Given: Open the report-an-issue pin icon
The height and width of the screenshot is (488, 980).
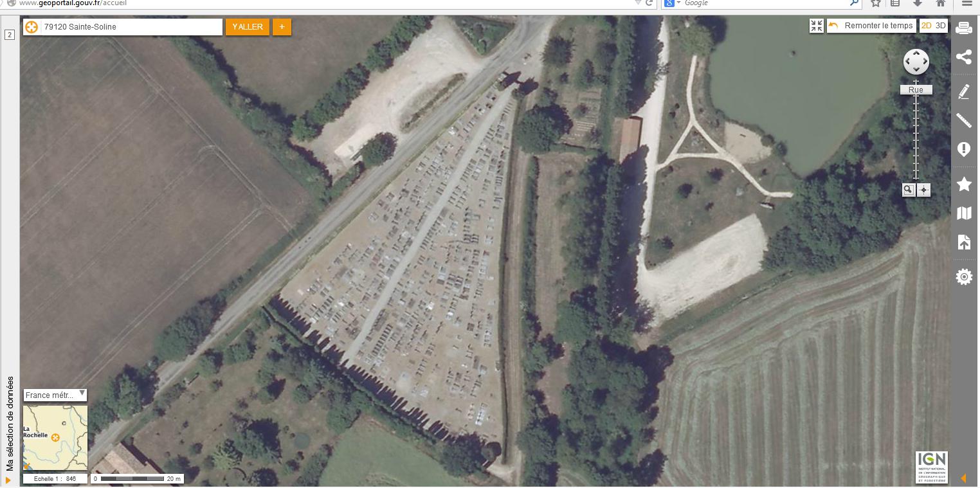Looking at the screenshot, I should point(963,150).
